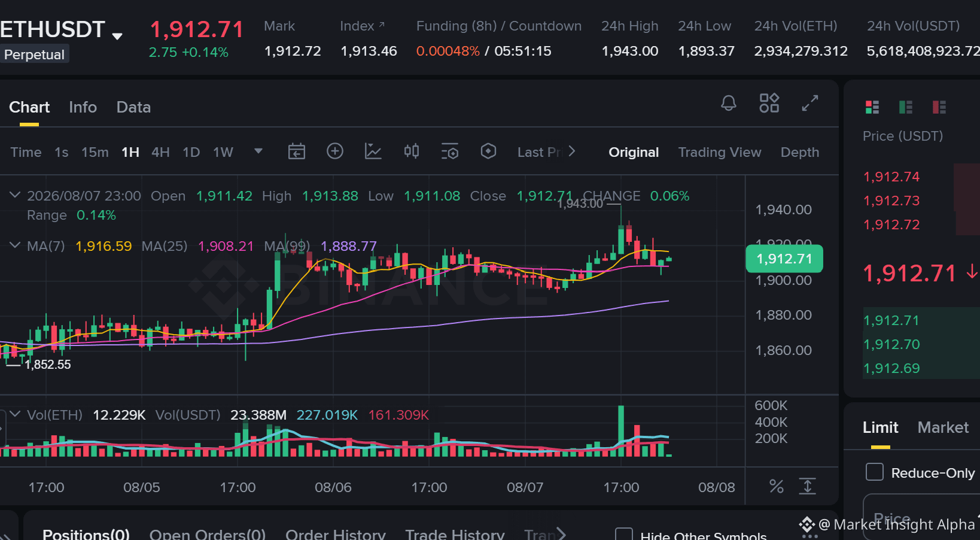Switch to the Chart tab
The height and width of the screenshot is (540, 980).
click(29, 107)
